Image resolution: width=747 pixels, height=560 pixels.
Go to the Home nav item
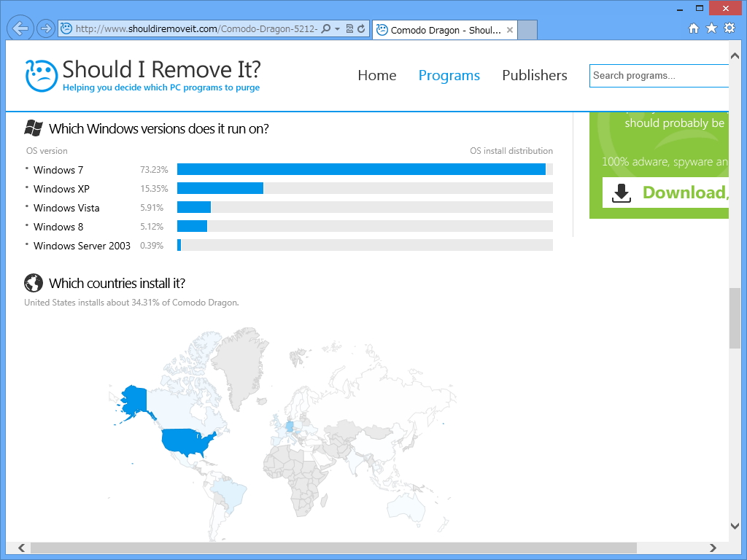click(x=377, y=75)
